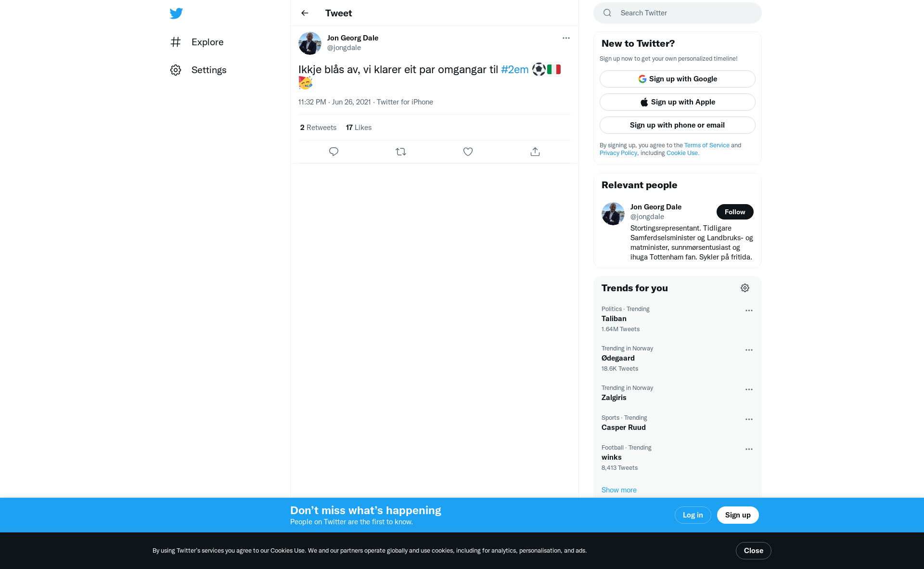Reply to the tweet via speech bubble icon
Image resolution: width=924 pixels, height=569 pixels.
[x=334, y=152]
